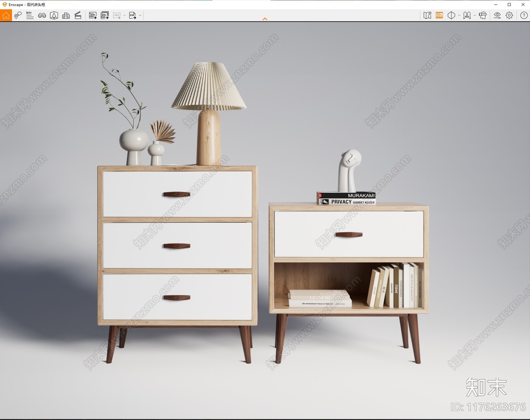Close the Enscape window

[523, 5]
